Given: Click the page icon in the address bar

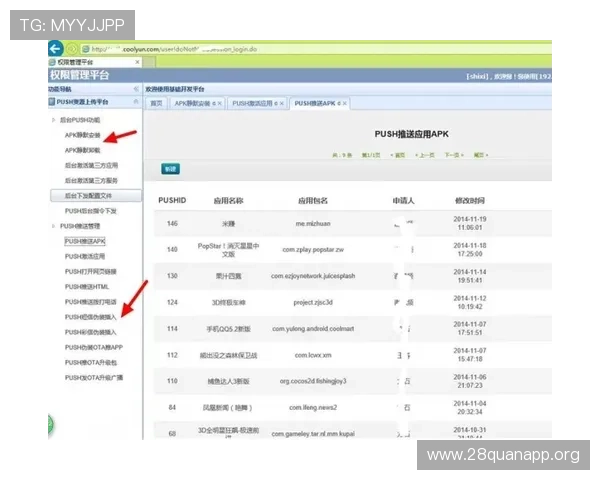Looking at the screenshot, I should pyautogui.click(x=86, y=49).
